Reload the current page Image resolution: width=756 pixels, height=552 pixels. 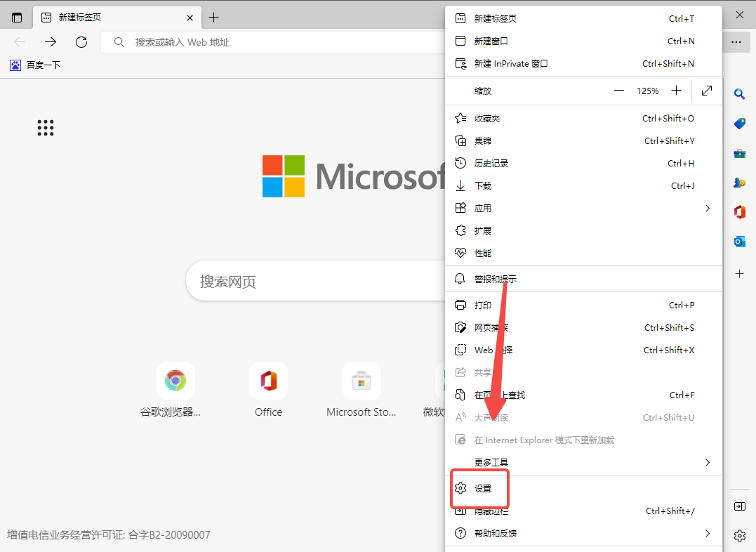tap(81, 42)
